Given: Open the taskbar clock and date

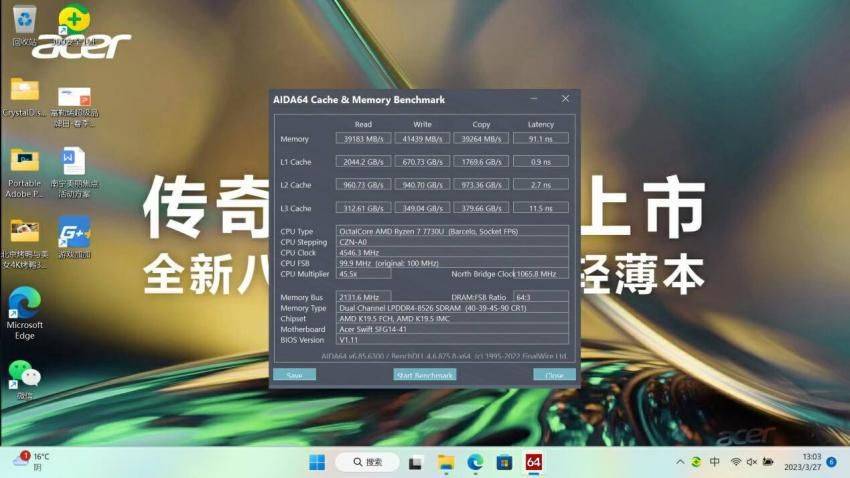Looking at the screenshot, I should pyautogui.click(x=802, y=462).
